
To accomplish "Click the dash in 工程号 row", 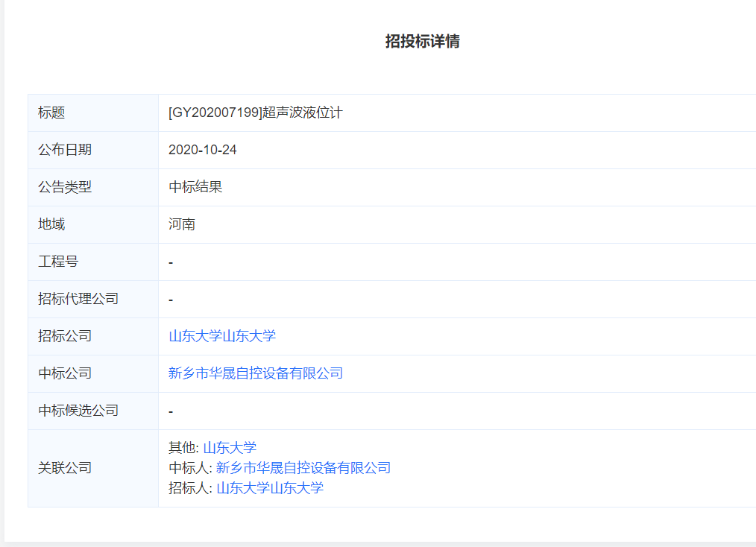I will coord(171,263).
